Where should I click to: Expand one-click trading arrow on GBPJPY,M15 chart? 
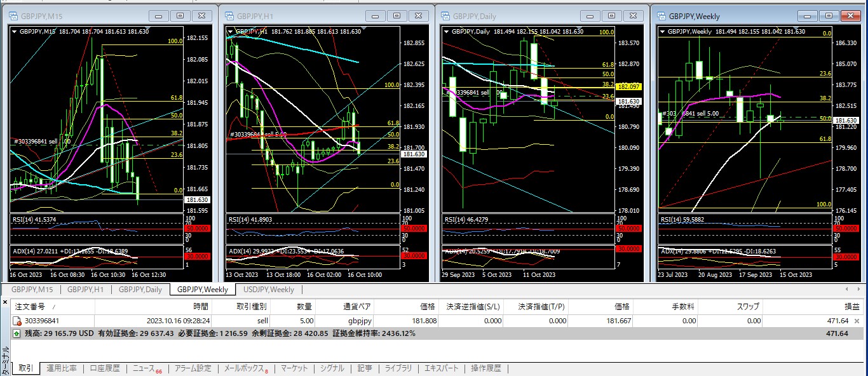click(x=15, y=31)
